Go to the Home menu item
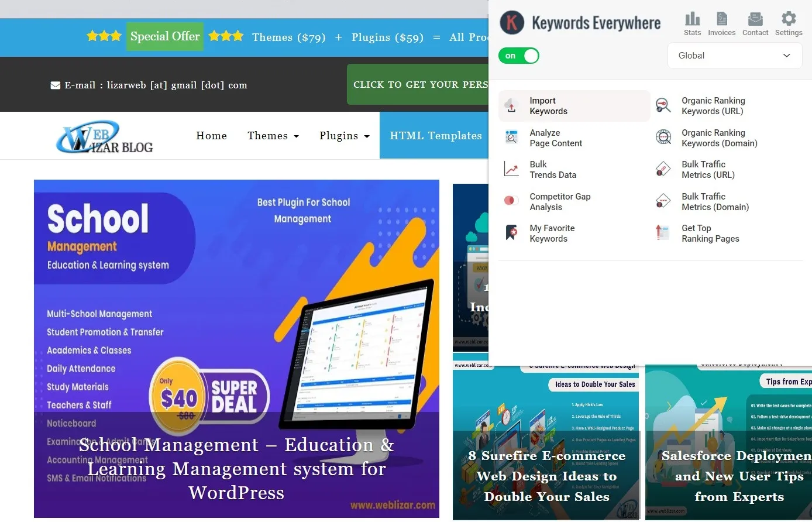This screenshot has width=812, height=522. point(211,136)
